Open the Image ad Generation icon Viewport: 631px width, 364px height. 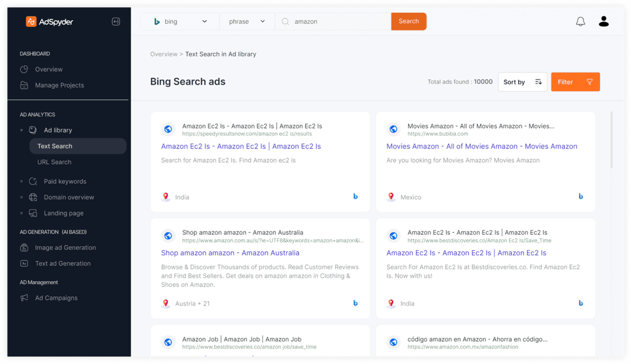[x=23, y=247]
